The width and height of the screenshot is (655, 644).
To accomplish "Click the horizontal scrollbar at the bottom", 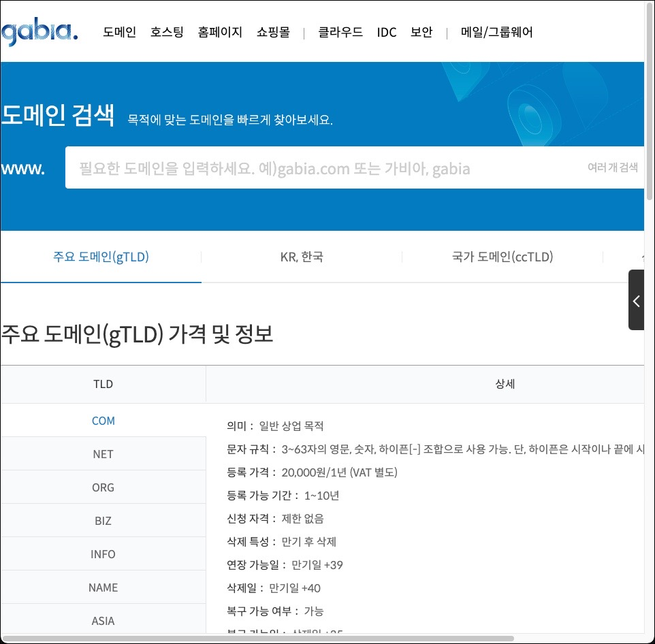I will point(258,638).
